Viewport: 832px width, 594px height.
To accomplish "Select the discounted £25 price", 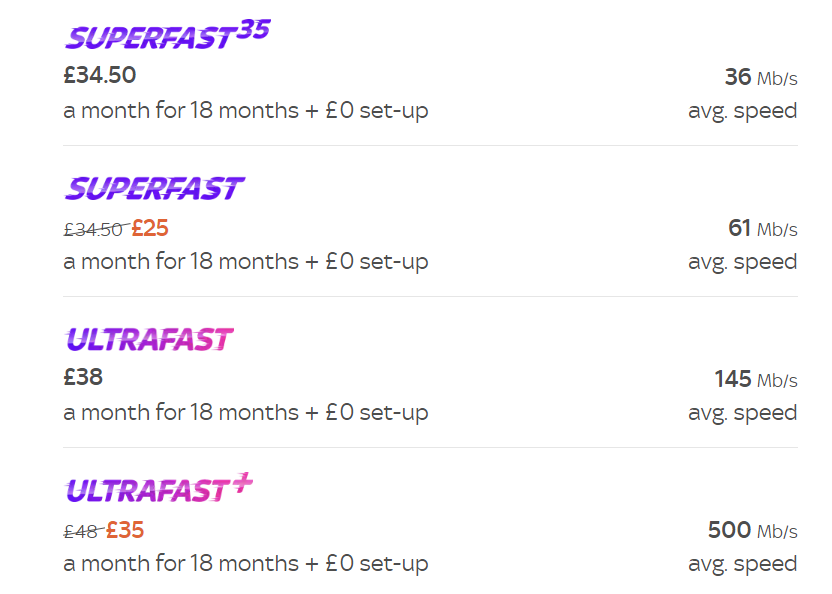I will (150, 228).
